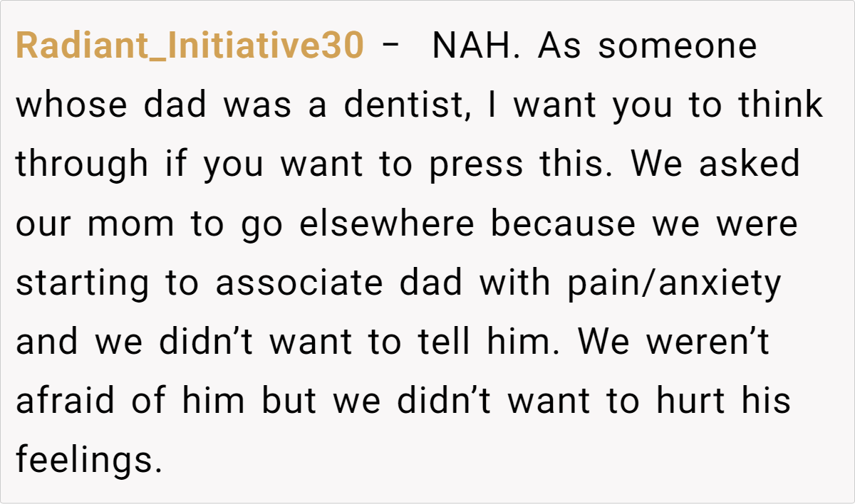Click the word "someone" on the first line
Viewport: 855px width, 504px height.
tap(678, 47)
